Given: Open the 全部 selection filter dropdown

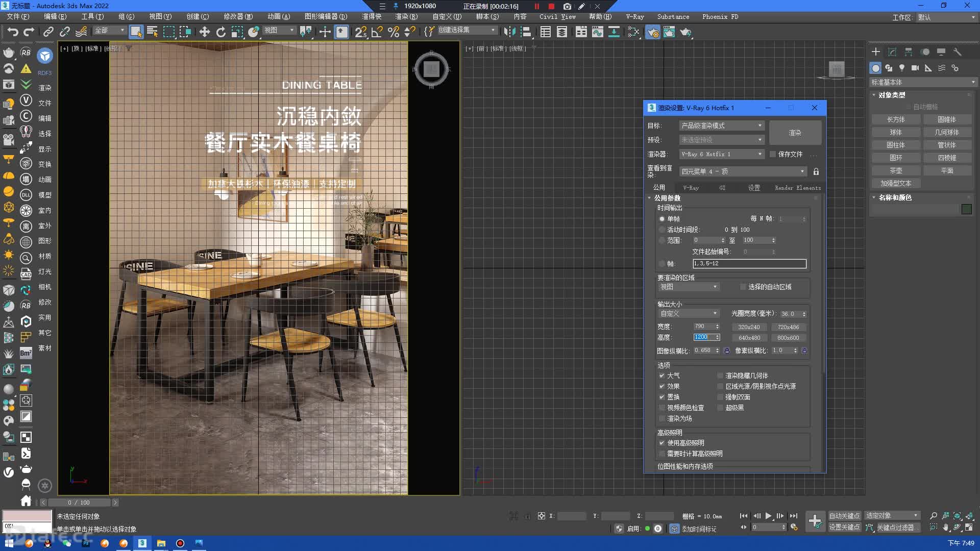Looking at the screenshot, I should 109,30.
